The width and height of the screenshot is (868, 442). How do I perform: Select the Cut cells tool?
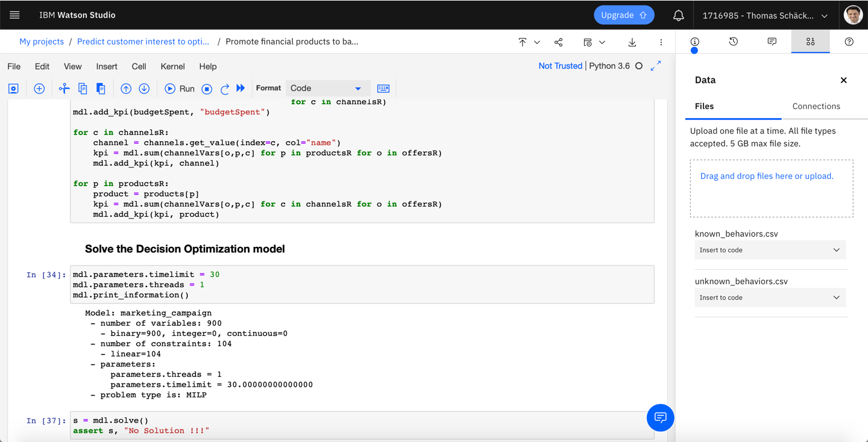click(x=64, y=88)
